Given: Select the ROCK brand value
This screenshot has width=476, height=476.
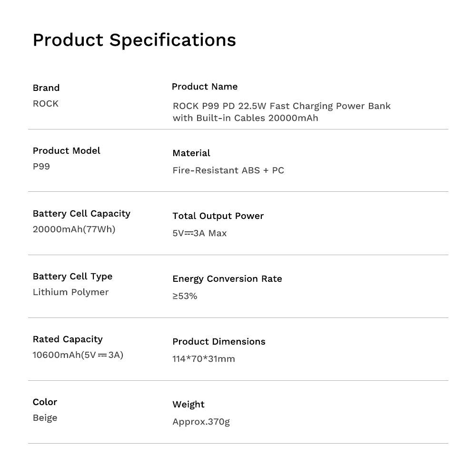Looking at the screenshot, I should click(46, 103).
